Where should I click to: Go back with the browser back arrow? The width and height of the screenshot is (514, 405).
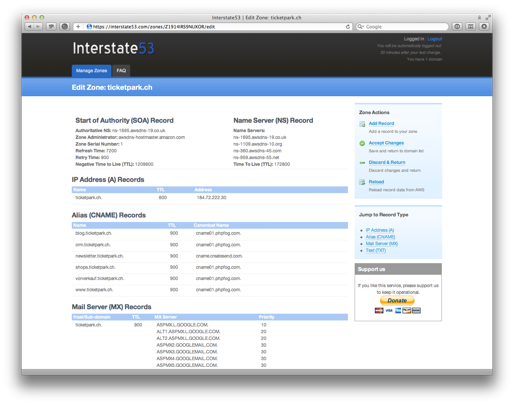pyautogui.click(x=30, y=26)
